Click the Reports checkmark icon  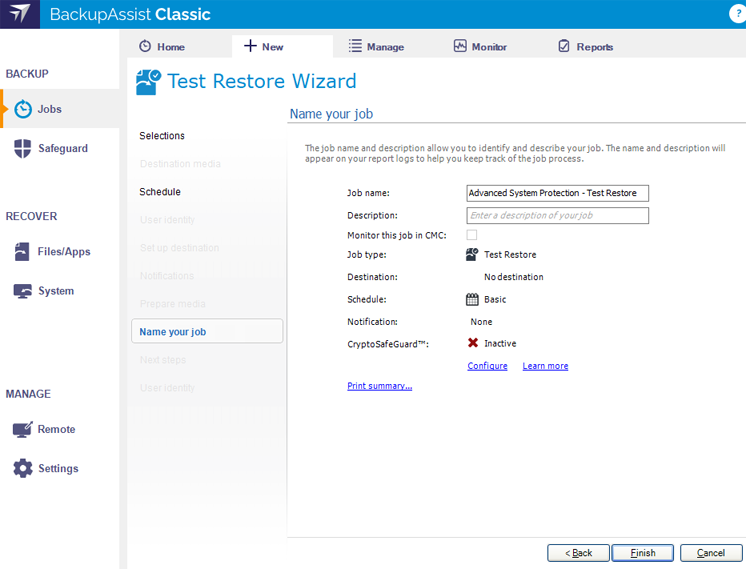[564, 46]
